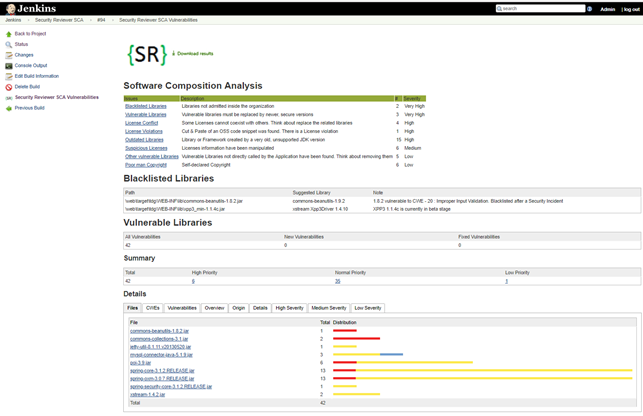Open Changes via its notepad icon
The width and height of the screenshot is (643, 416).
click(x=9, y=55)
